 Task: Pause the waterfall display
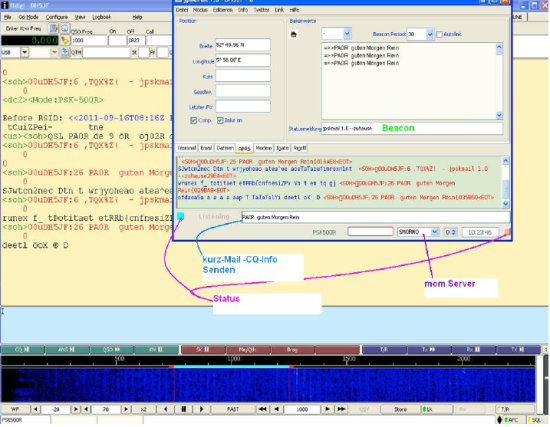tap(183, 409)
